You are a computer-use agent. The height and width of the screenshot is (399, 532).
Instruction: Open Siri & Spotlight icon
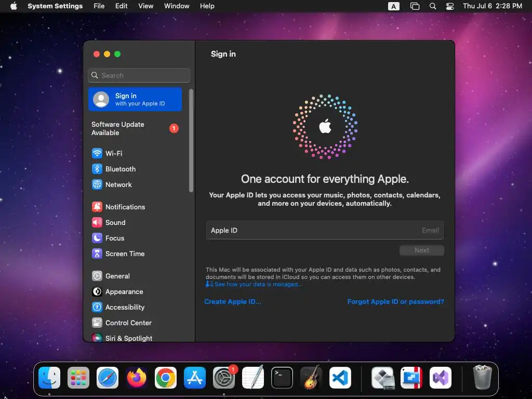click(x=97, y=338)
